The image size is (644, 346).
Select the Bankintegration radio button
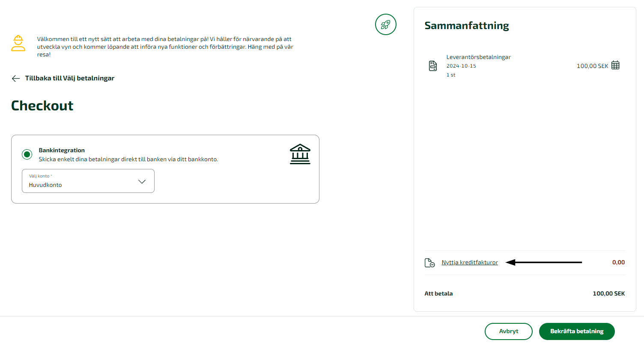pyautogui.click(x=27, y=154)
